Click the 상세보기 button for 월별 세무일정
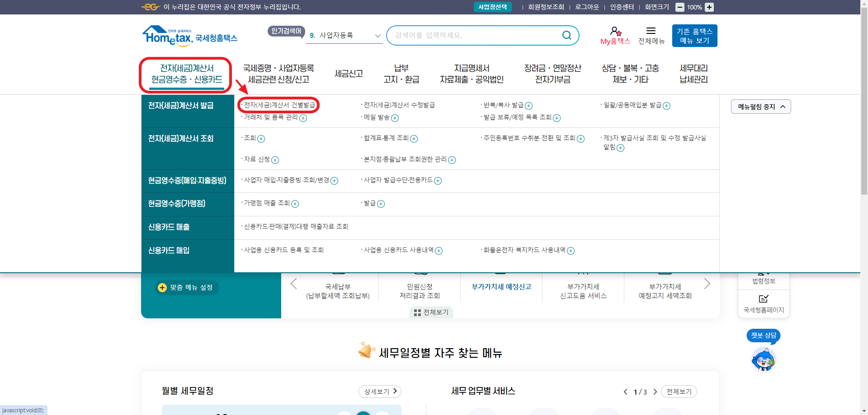 pyautogui.click(x=379, y=392)
